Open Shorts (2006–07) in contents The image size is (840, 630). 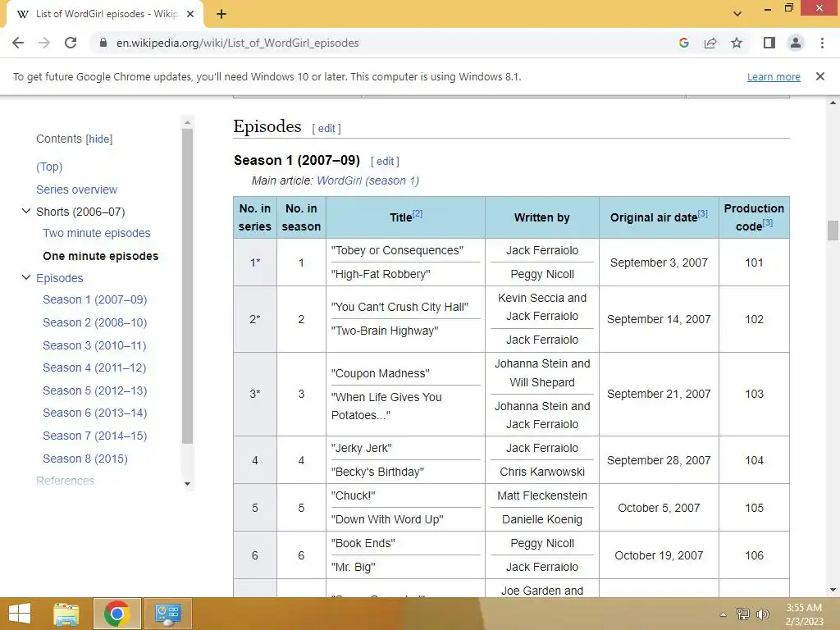(80, 212)
